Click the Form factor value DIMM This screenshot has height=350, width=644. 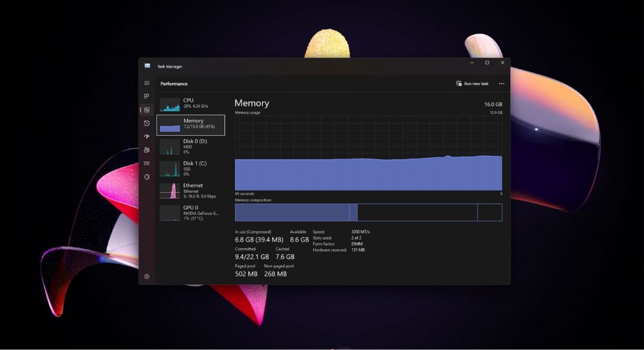pyautogui.click(x=357, y=244)
